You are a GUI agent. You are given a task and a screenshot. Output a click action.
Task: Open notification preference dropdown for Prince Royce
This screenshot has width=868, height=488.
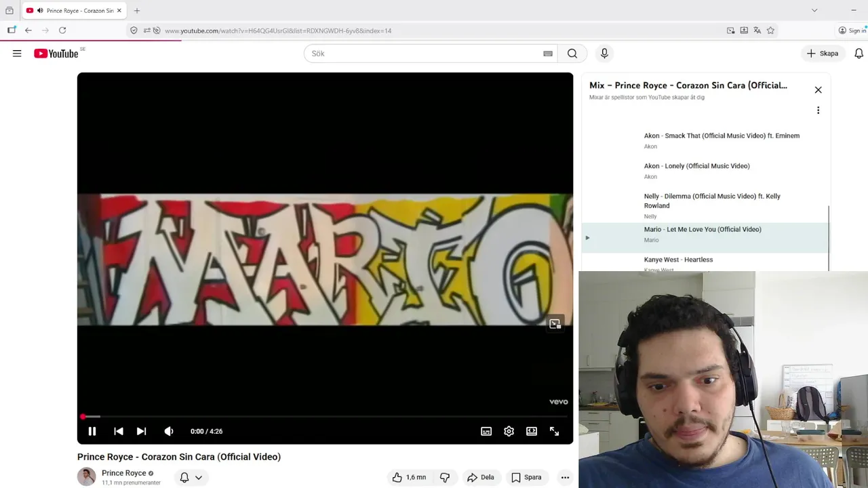coord(191,477)
